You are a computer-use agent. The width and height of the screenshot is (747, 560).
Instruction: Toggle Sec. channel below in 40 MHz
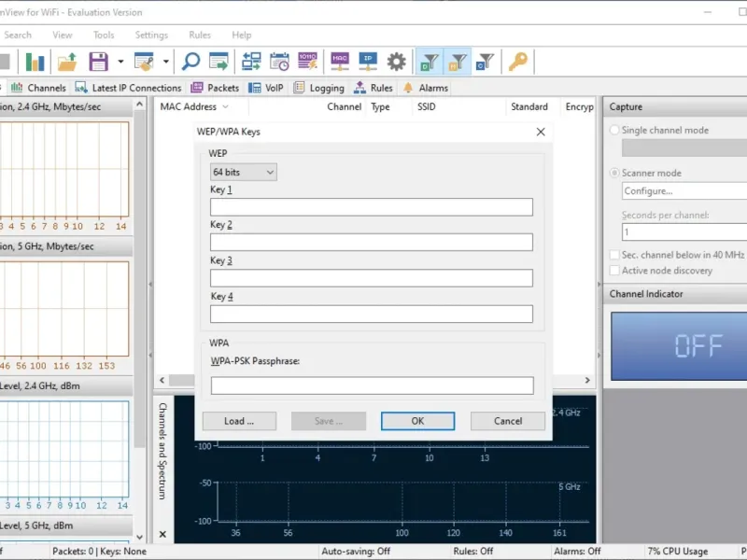[x=614, y=255]
